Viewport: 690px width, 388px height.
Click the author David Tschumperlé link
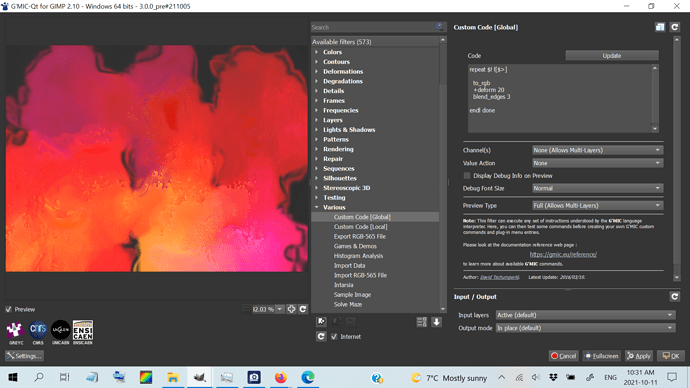point(499,277)
